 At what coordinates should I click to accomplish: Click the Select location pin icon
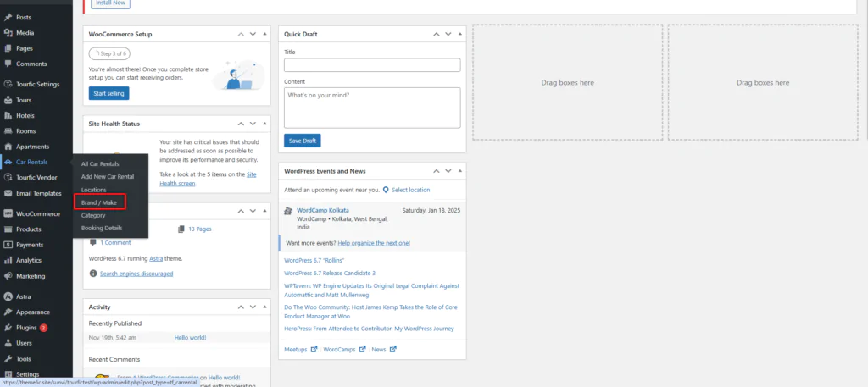386,190
